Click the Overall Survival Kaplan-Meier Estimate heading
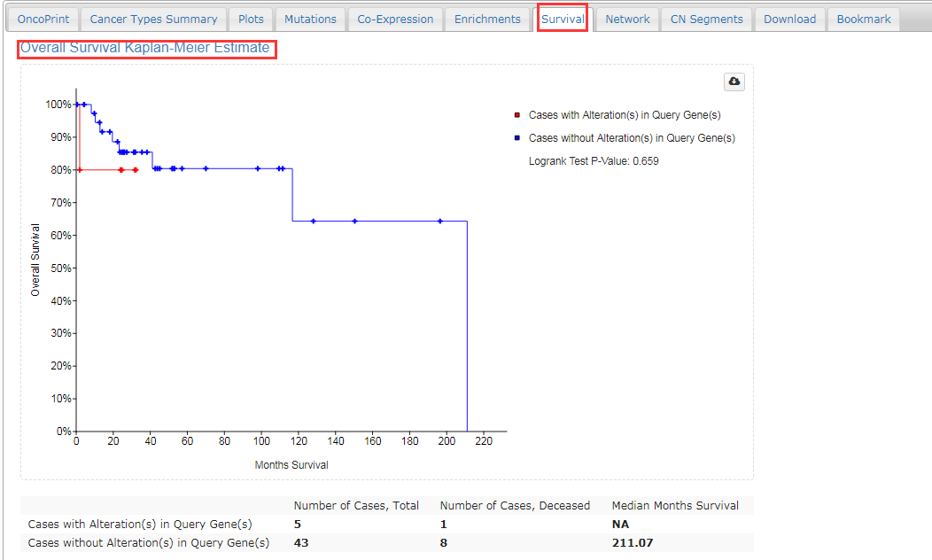The width and height of the screenshot is (932, 560). (145, 48)
